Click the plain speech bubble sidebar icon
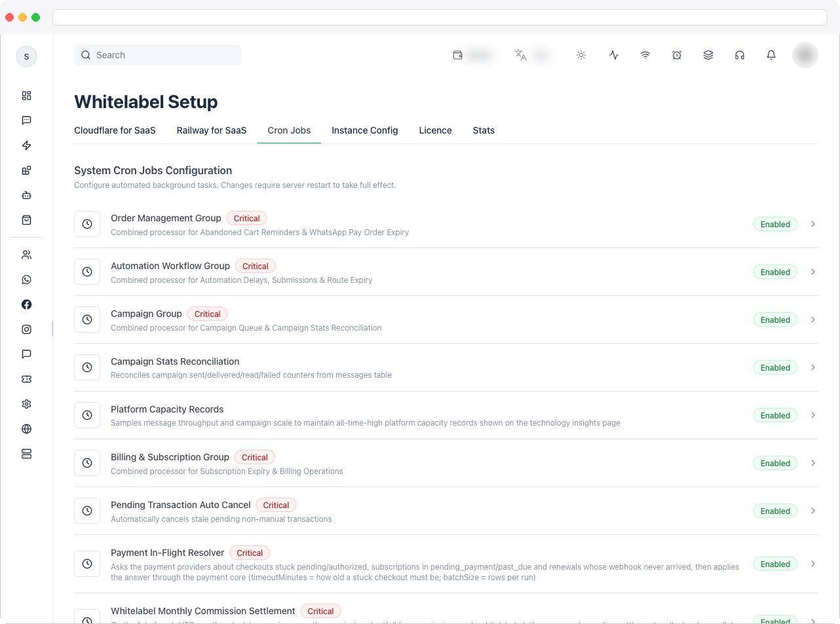The width and height of the screenshot is (840, 624). coord(26,354)
